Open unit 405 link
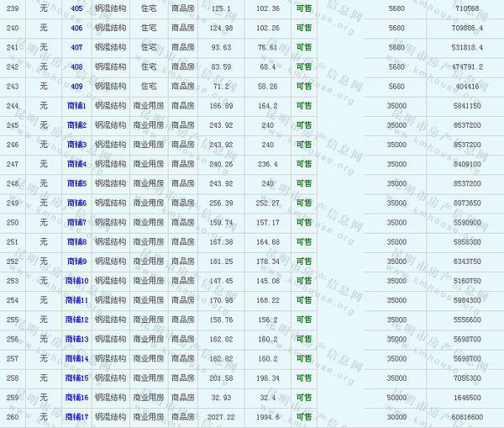Viewport: 504px width, 428px height. [x=76, y=8]
